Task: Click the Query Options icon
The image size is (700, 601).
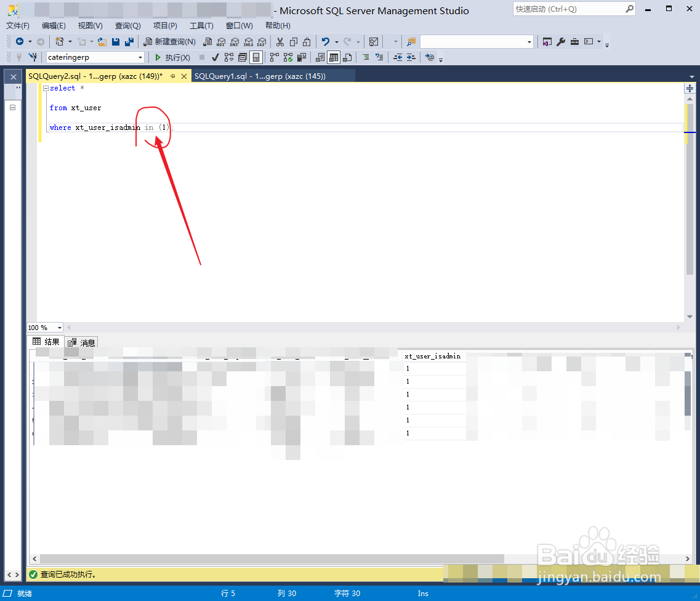Action: click(243, 57)
